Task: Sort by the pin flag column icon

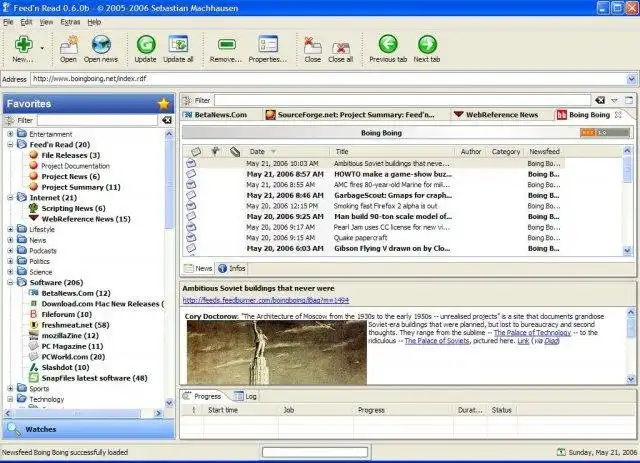Action: click(x=215, y=151)
